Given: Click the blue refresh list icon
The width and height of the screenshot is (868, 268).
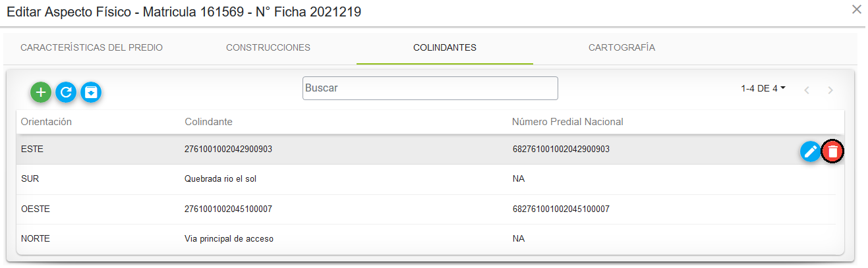Looking at the screenshot, I should pyautogui.click(x=66, y=92).
